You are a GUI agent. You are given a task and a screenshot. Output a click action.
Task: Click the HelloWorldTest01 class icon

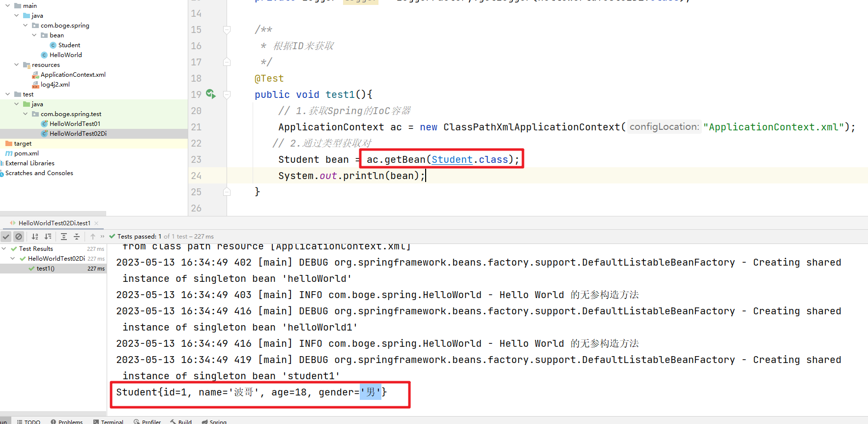click(x=44, y=124)
